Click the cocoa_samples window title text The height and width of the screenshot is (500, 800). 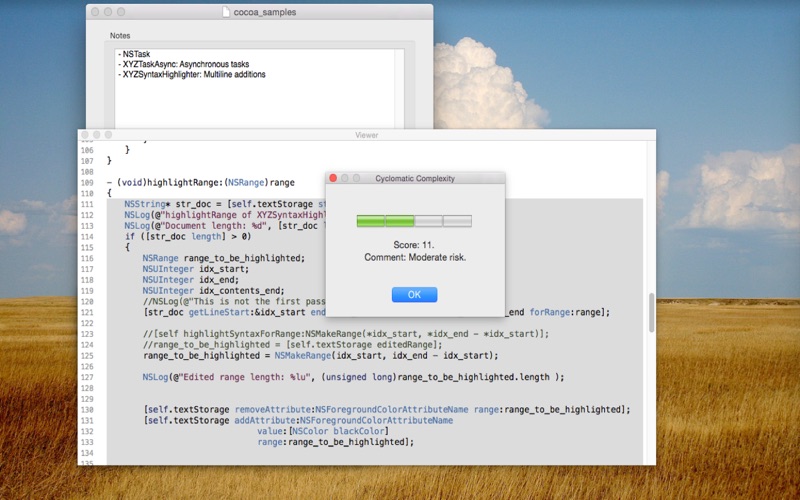pos(265,12)
